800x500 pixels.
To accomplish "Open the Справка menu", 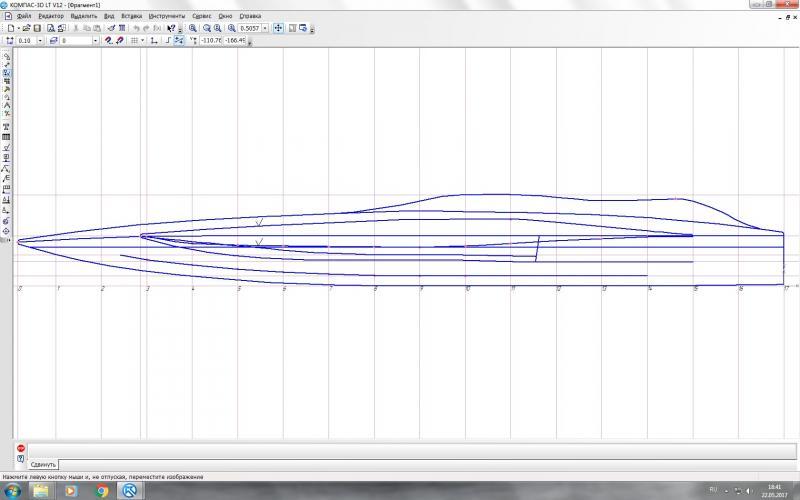I will tap(252, 17).
